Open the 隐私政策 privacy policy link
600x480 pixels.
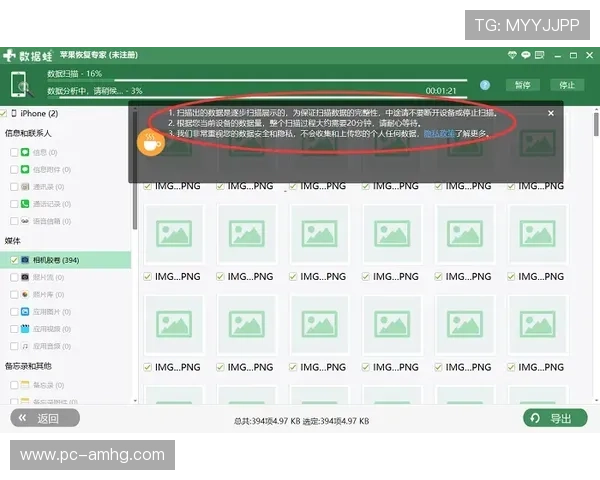point(439,134)
